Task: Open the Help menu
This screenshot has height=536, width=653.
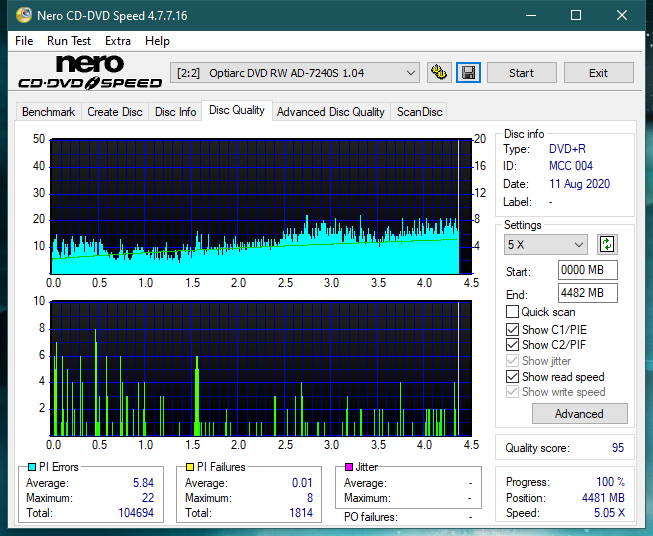Action: pyautogui.click(x=157, y=41)
